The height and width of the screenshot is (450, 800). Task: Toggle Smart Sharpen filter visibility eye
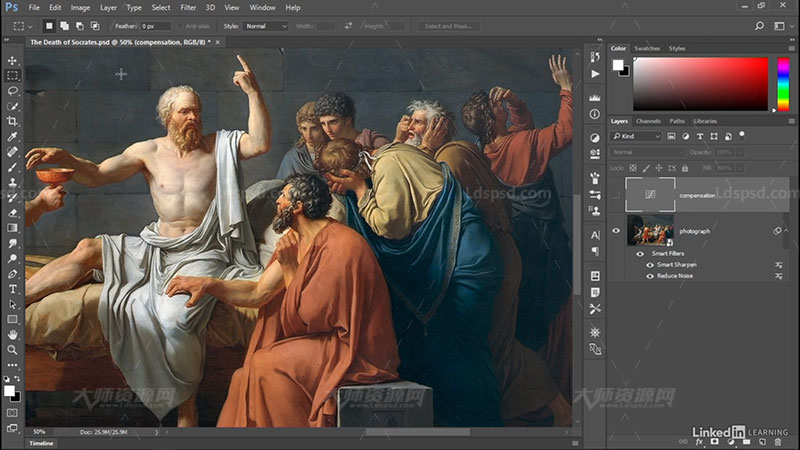[650, 265]
